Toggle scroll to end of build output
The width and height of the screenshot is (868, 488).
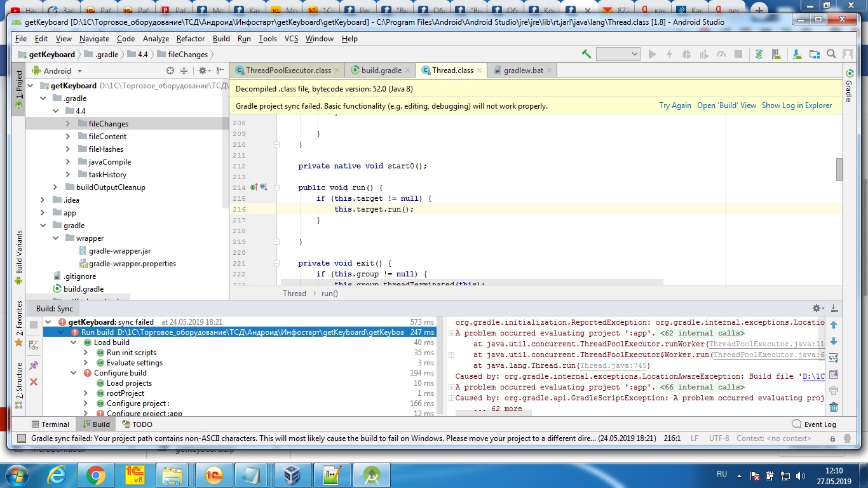834,374
